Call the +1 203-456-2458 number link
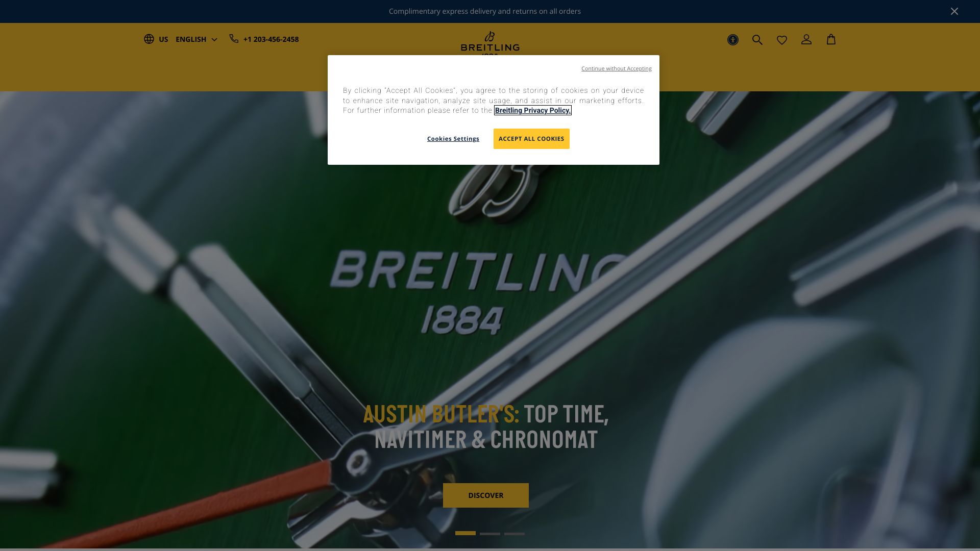The image size is (980, 551). 271,39
